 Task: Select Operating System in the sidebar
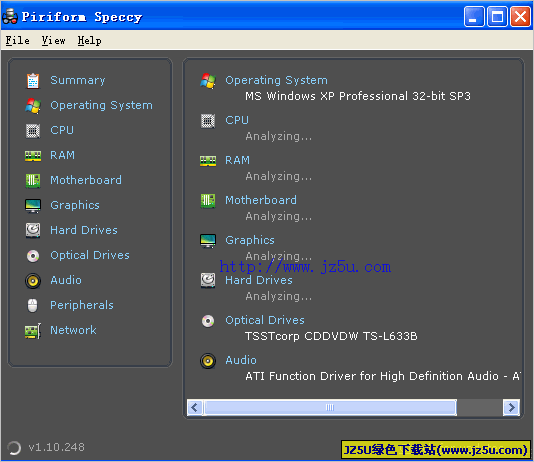[101, 105]
